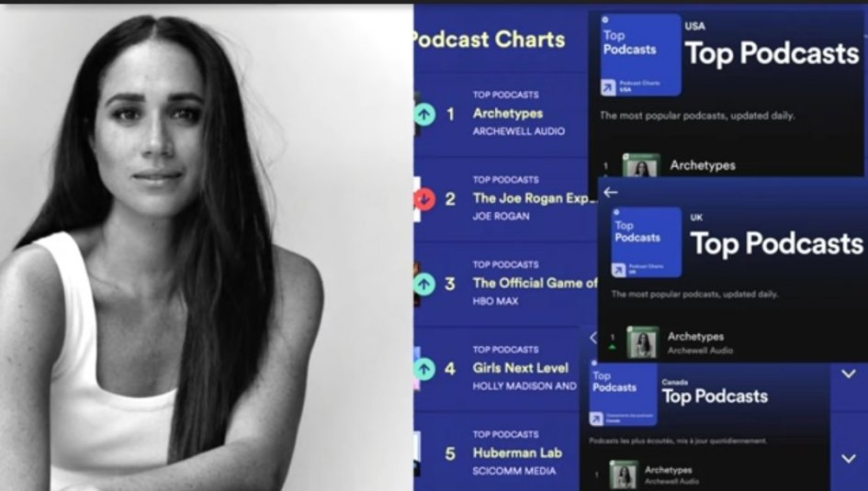Click Archetypes thumbnail in USA chart
The image size is (868, 491).
[641, 165]
